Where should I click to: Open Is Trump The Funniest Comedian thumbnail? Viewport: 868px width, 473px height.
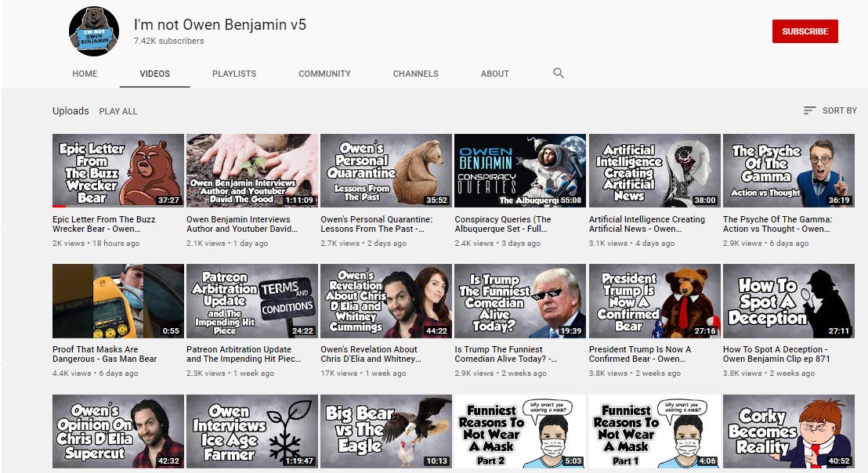(520, 301)
